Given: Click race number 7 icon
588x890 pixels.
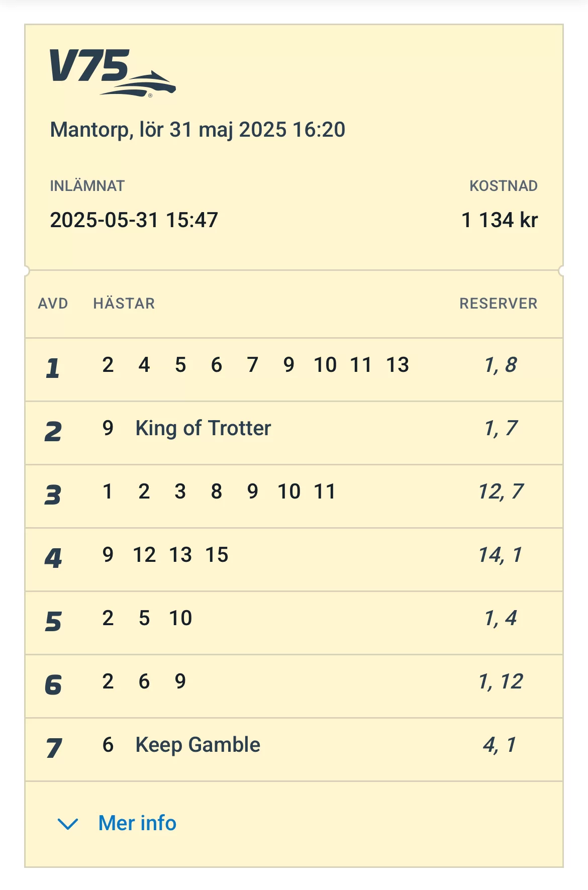Looking at the screenshot, I should (53, 748).
